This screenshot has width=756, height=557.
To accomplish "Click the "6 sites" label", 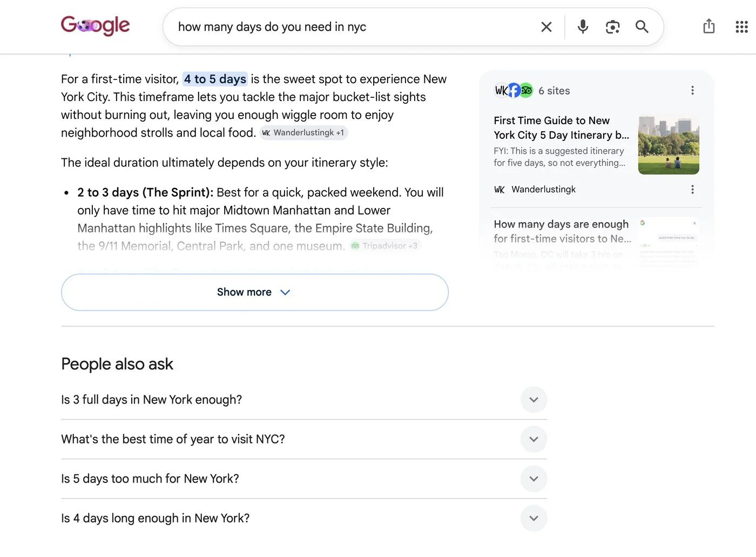I will 554,91.
